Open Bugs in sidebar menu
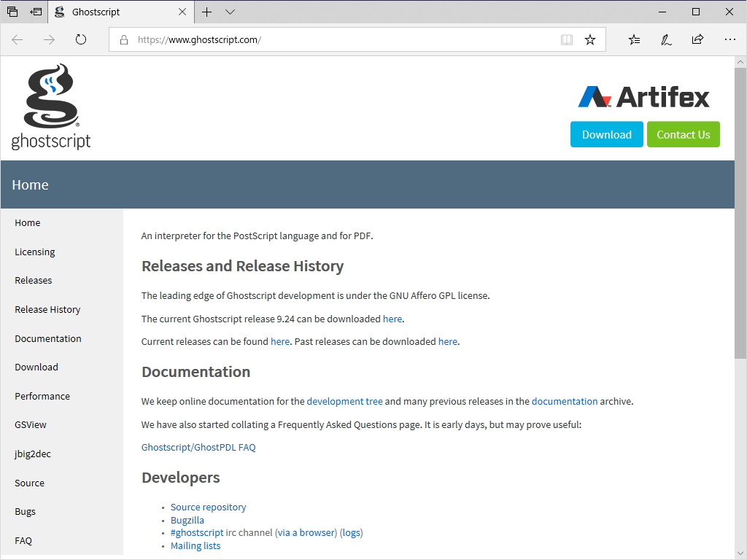The width and height of the screenshot is (747, 560). tap(26, 511)
